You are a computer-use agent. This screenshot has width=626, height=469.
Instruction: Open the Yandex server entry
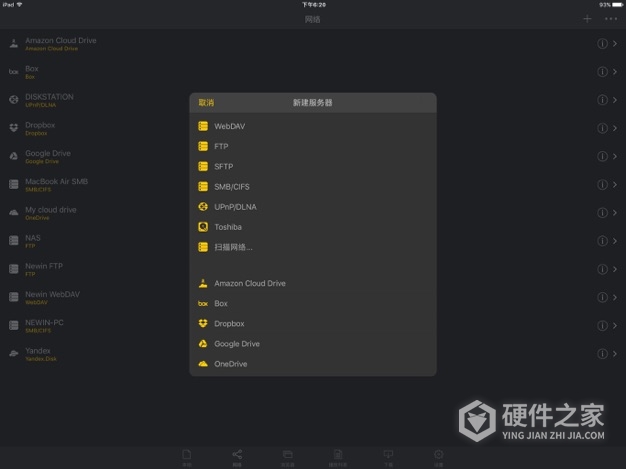313,354
